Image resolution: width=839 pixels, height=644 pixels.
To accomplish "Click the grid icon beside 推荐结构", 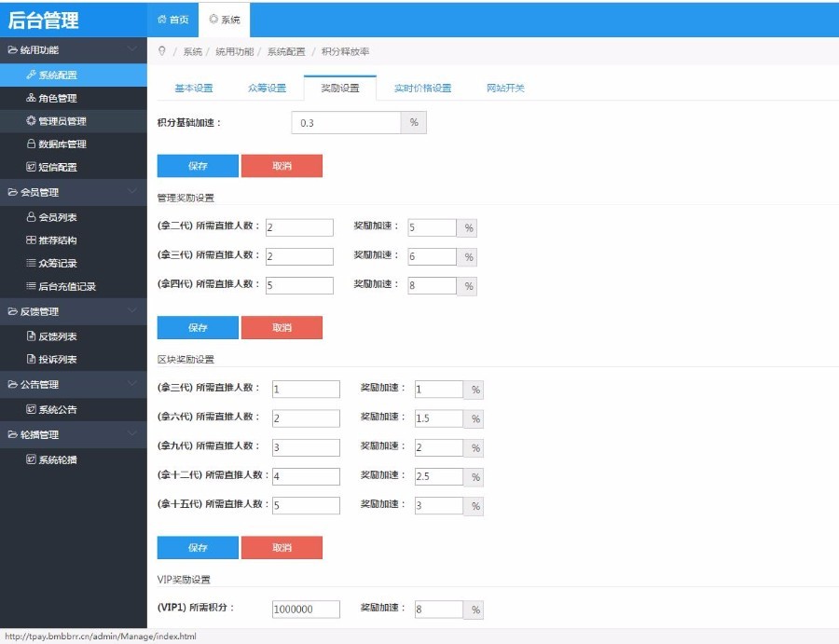I will click(31, 240).
